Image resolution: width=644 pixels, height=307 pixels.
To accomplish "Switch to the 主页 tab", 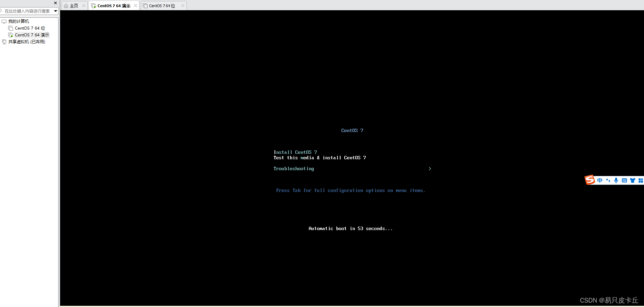I will (73, 5).
